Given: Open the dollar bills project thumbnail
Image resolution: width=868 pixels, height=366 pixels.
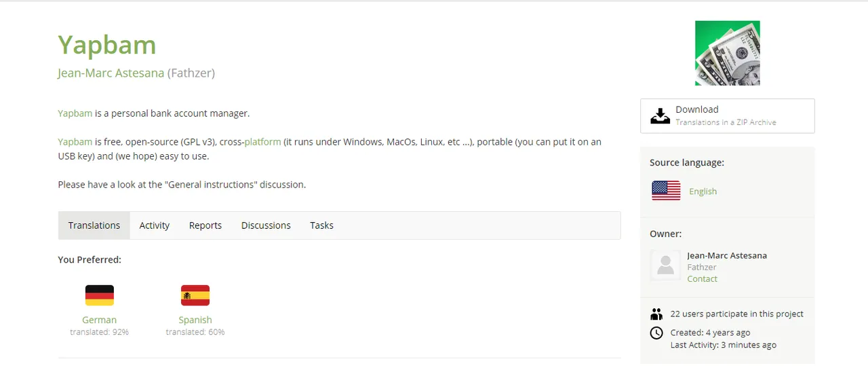Looking at the screenshot, I should coord(727,53).
